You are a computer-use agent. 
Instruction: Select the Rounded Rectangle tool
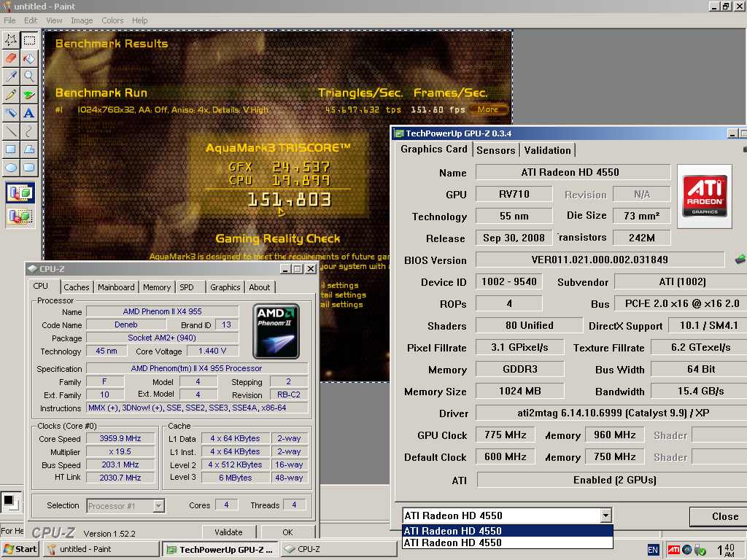[x=29, y=167]
